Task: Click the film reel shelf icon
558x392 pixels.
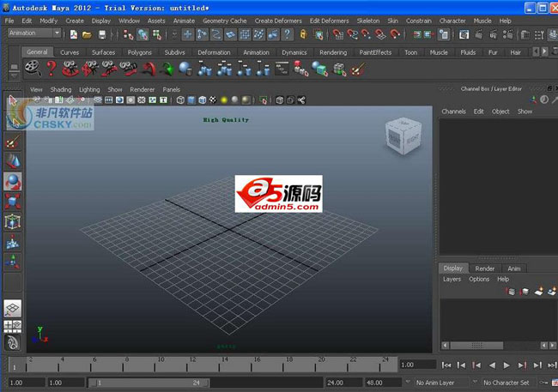Action: 33,69
